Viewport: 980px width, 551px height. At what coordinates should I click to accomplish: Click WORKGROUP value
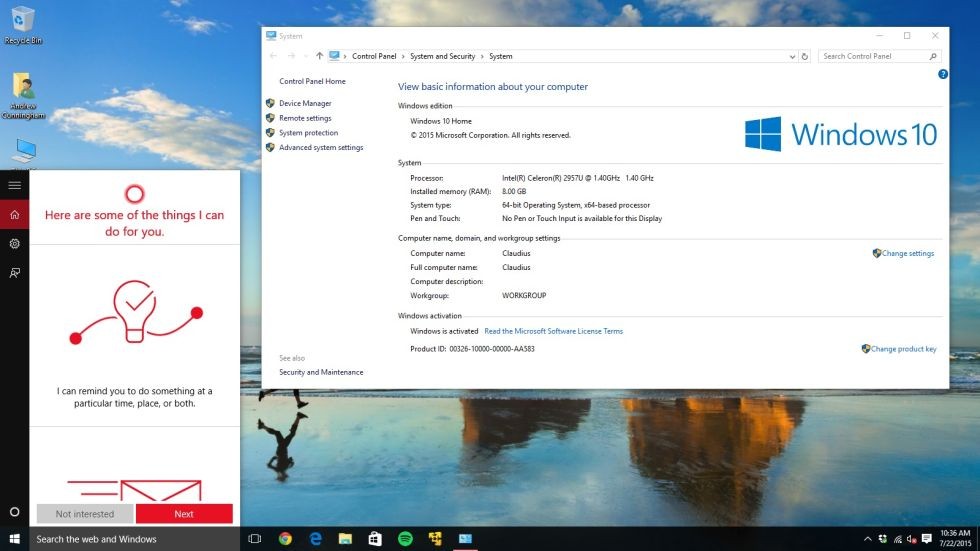coord(524,295)
